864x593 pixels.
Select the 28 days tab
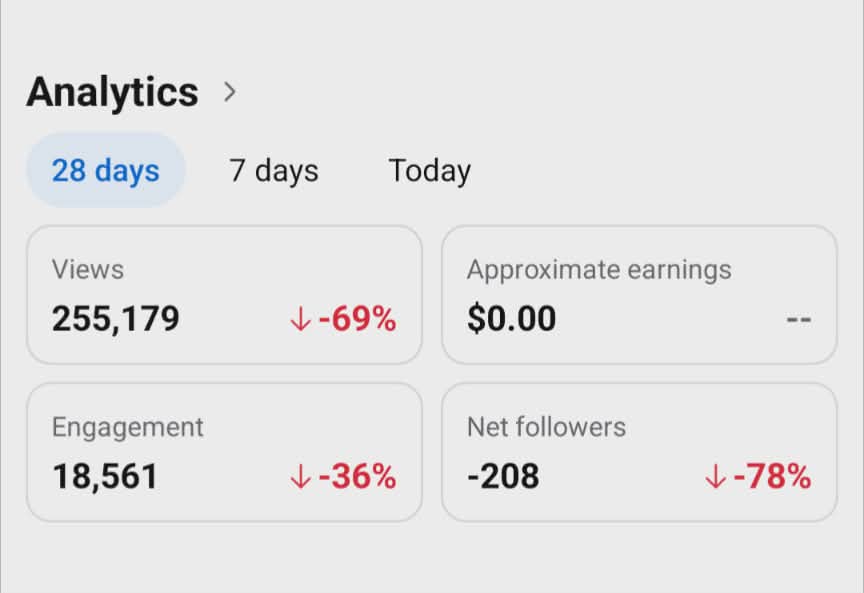[106, 170]
